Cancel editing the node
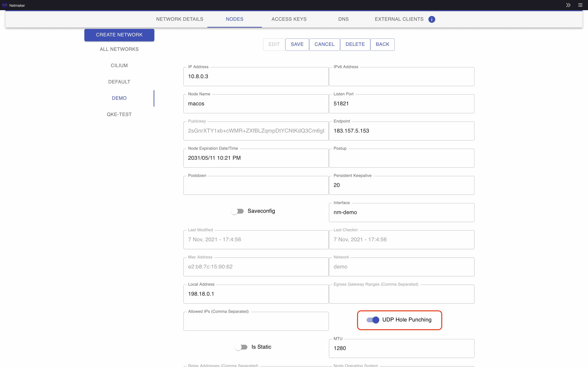Screen dimensions: 588x367 pos(324,44)
